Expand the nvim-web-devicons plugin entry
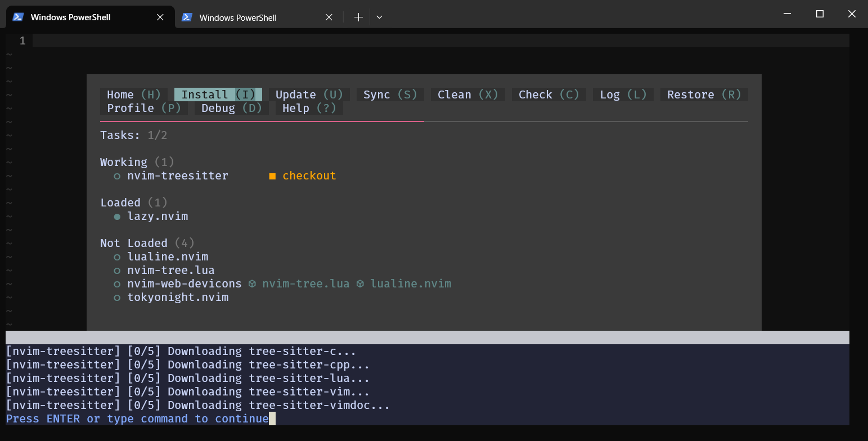 click(x=184, y=284)
